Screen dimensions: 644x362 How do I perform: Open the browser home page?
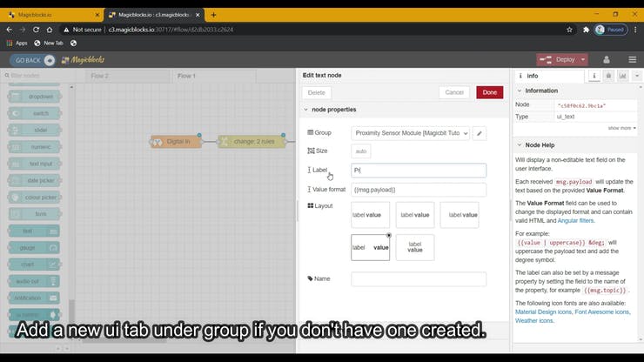(x=50, y=30)
